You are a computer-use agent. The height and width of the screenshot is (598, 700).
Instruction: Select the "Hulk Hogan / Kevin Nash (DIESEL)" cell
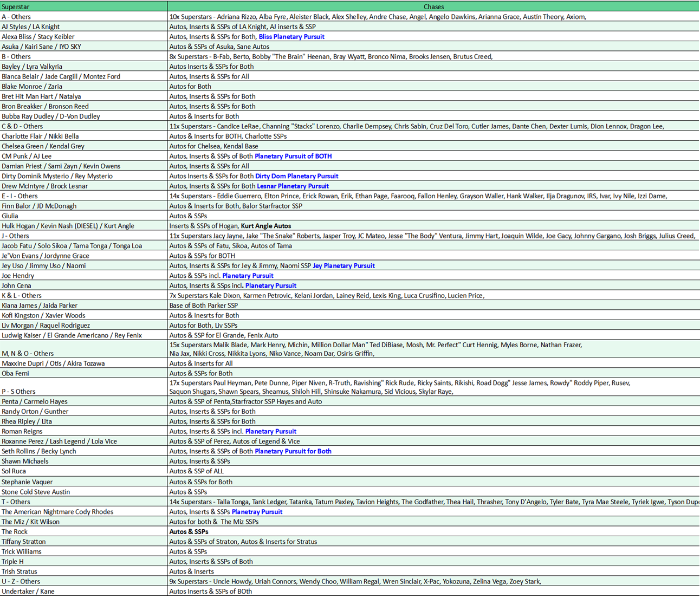[83, 226]
